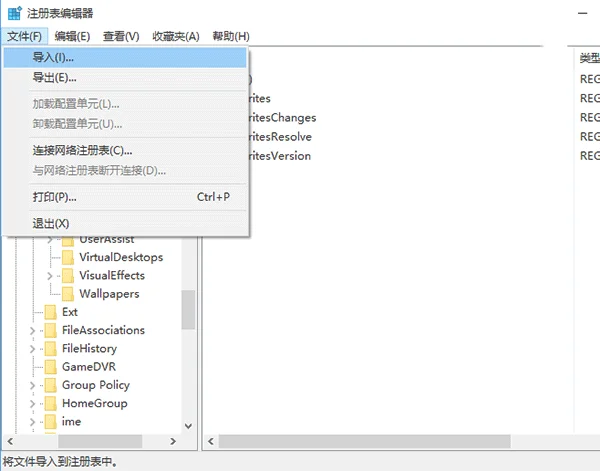Select the VirtualDesktops folder icon

click(x=67, y=258)
